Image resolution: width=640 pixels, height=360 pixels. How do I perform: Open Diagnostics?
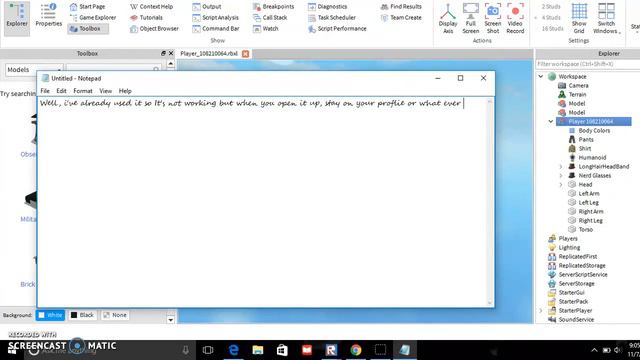327,7
